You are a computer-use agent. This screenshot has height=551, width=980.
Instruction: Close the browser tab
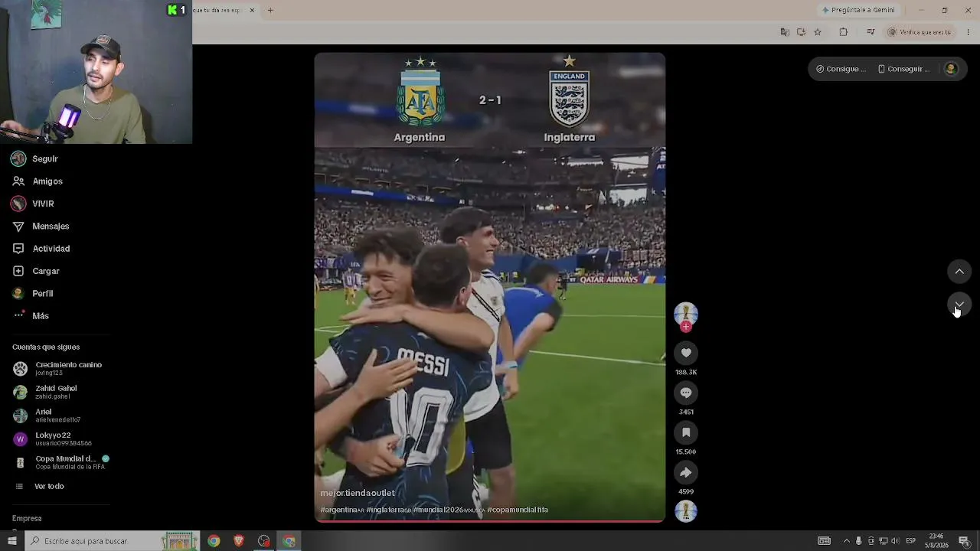(x=252, y=10)
